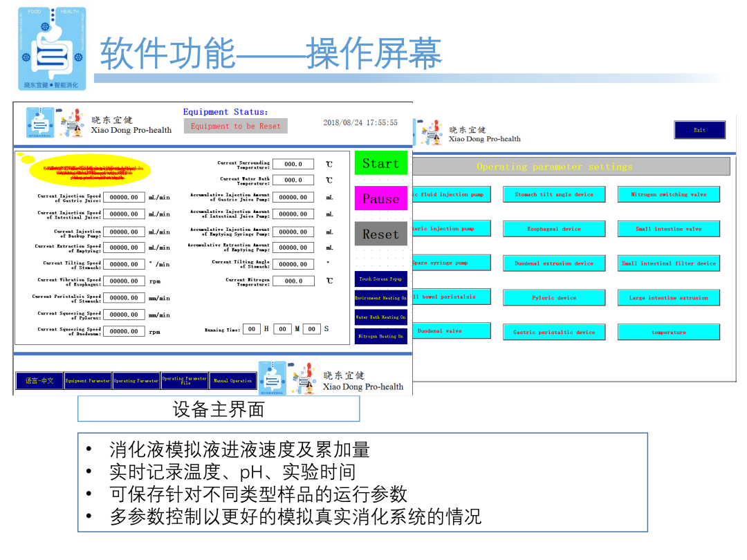
Task: Select Backup Pump injection speed field
Action: pyautogui.click(x=124, y=232)
